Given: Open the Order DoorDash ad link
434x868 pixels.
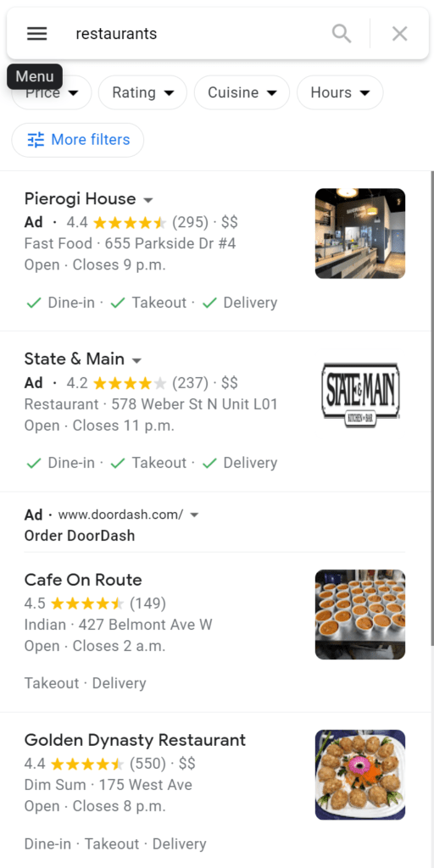Looking at the screenshot, I should [x=80, y=536].
